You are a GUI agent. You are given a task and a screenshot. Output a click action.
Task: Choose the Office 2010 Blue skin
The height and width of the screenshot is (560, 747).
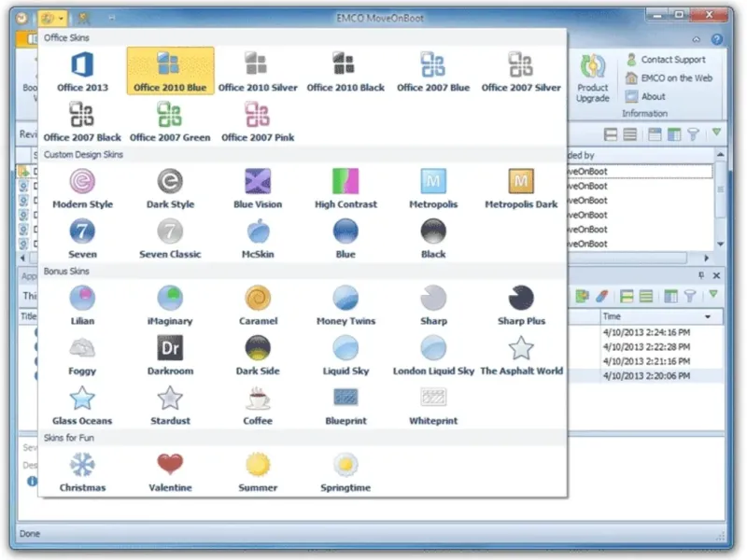[x=170, y=72]
